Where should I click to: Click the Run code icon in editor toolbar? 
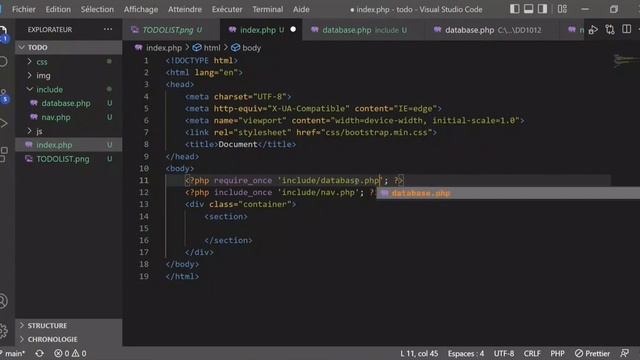pos(593,30)
